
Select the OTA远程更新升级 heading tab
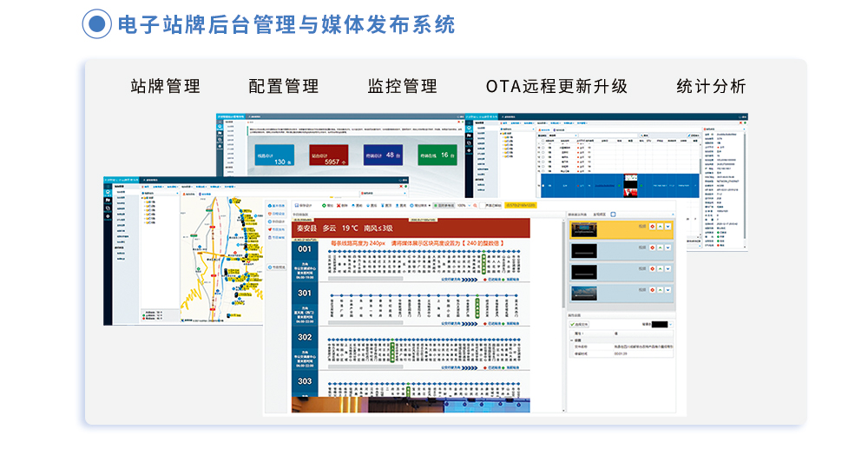click(x=557, y=87)
